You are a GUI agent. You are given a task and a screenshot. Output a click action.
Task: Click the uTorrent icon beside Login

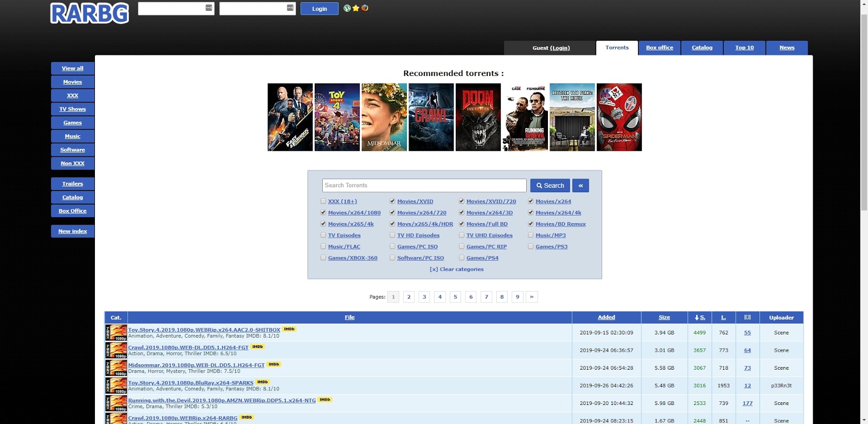[x=347, y=8]
